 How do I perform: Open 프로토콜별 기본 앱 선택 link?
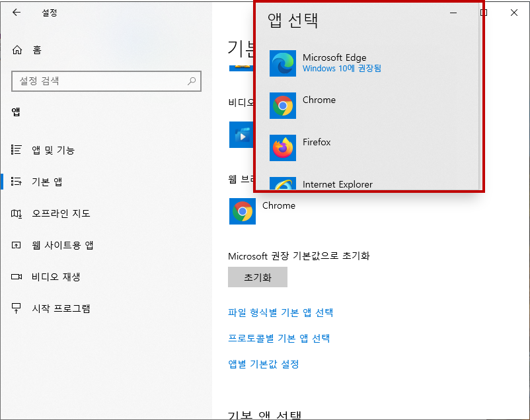click(279, 338)
